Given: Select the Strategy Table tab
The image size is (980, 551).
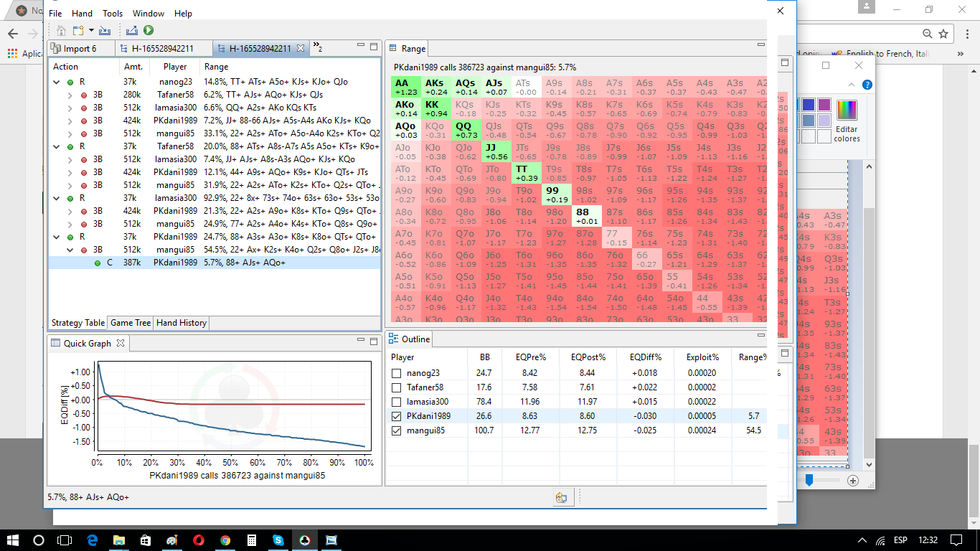Looking at the screenshot, I should point(77,323).
